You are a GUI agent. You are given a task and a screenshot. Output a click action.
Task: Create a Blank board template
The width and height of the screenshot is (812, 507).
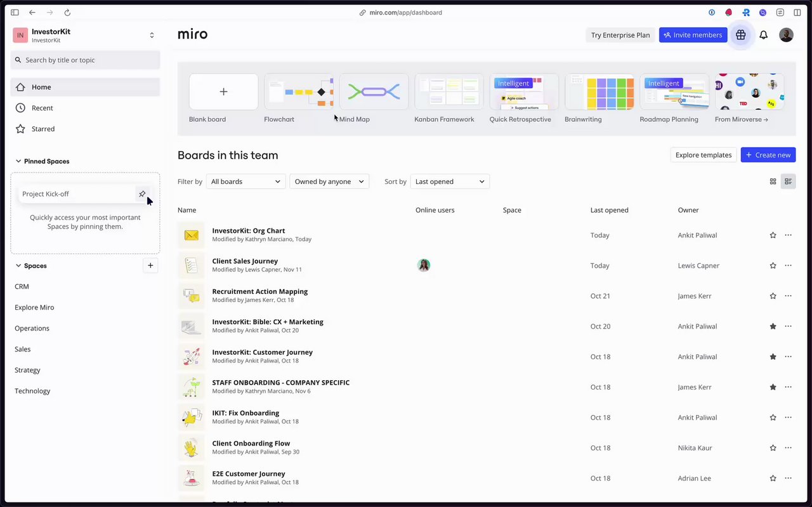point(223,92)
